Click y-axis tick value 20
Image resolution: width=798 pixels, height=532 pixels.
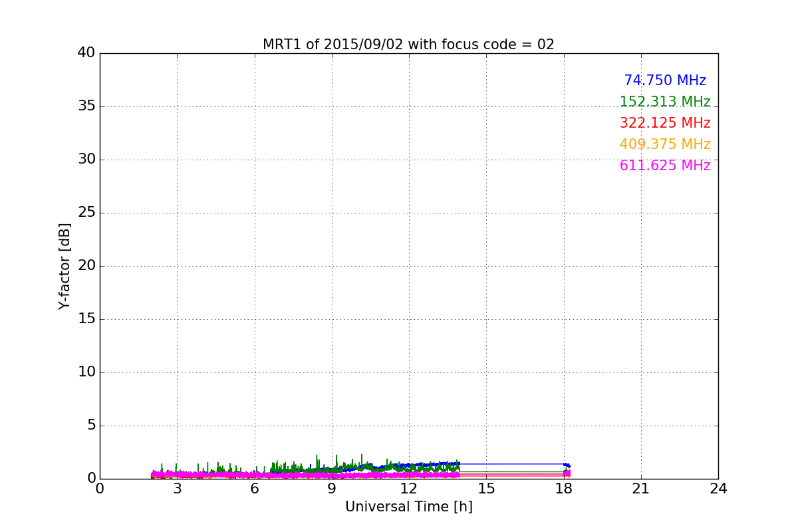pyautogui.click(x=86, y=266)
